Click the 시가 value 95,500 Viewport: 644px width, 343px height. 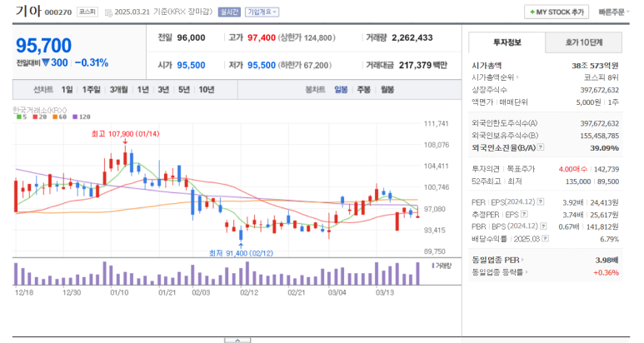tap(191, 65)
